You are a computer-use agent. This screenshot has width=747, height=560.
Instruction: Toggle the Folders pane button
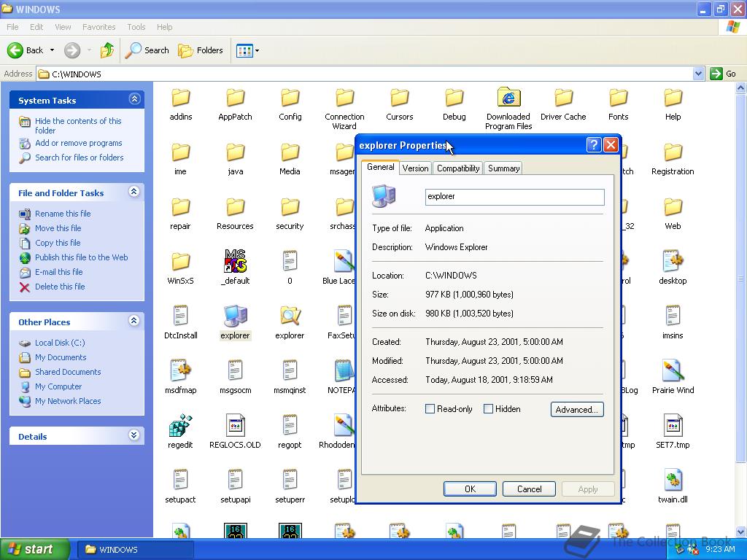[200, 50]
